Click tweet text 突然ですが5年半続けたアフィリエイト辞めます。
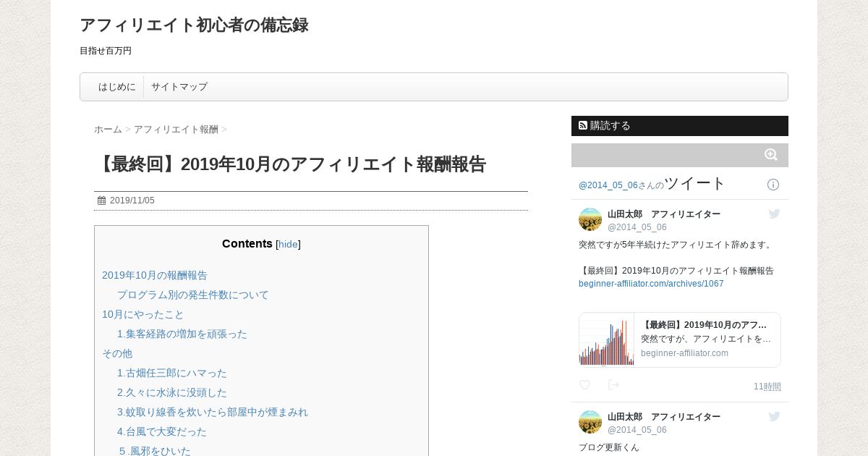 pos(676,245)
